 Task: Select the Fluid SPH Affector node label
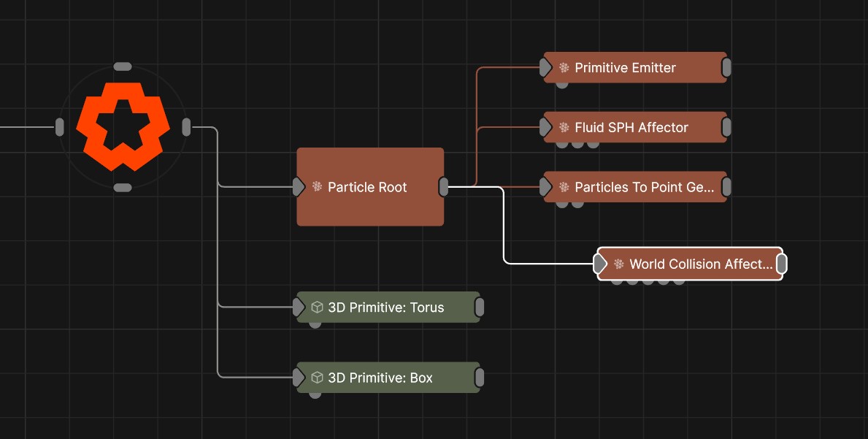pyautogui.click(x=631, y=127)
